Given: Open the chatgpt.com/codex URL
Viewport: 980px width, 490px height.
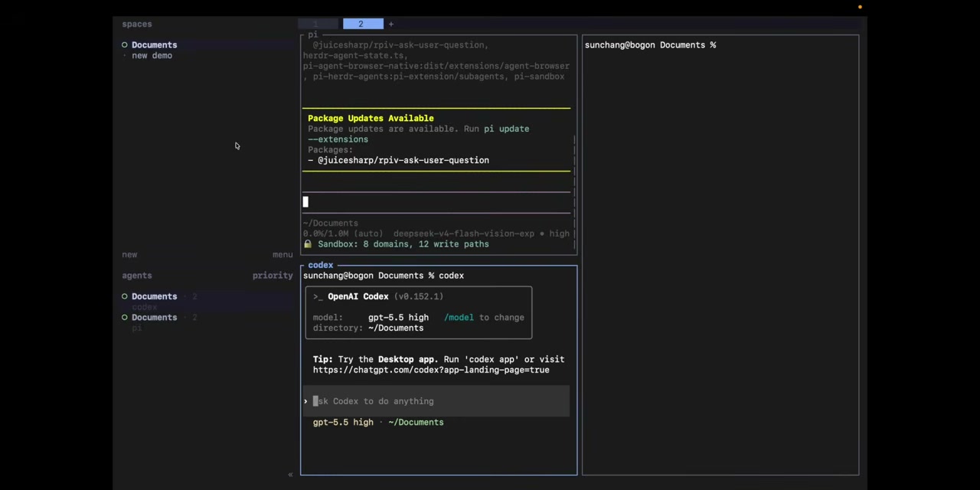Looking at the screenshot, I should click(431, 370).
